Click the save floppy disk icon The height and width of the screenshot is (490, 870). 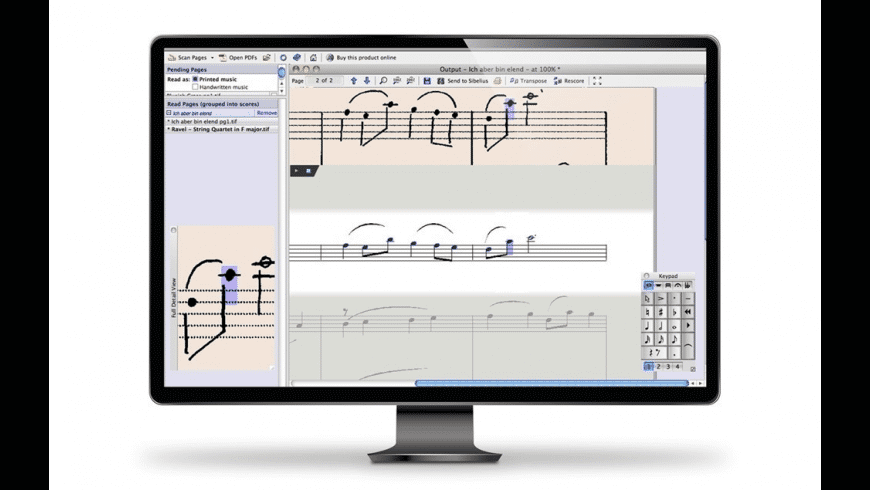point(427,80)
